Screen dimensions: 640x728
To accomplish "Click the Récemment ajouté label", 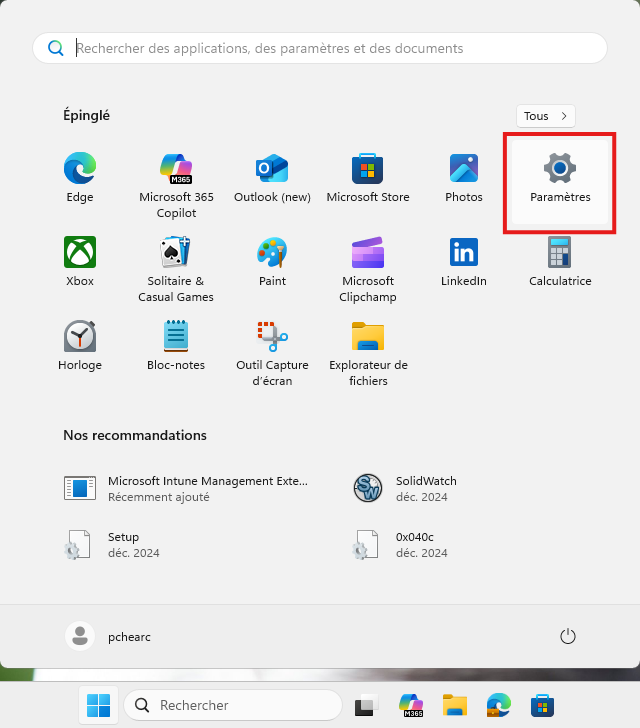I will tap(159, 497).
